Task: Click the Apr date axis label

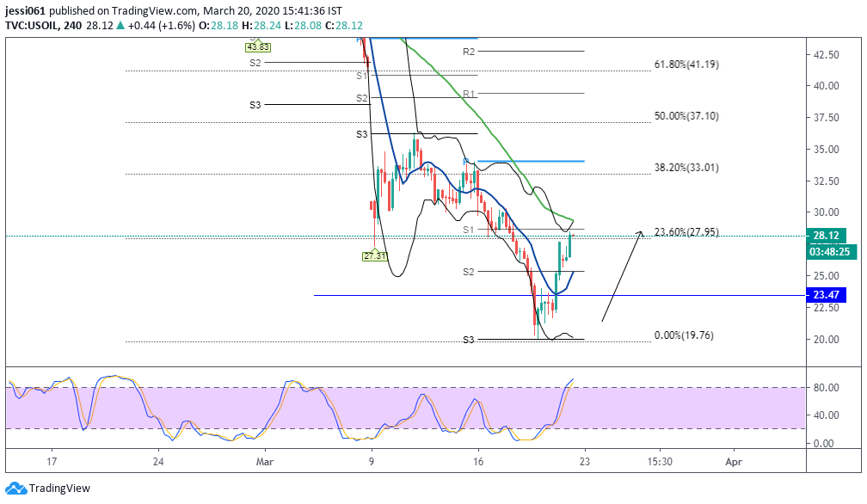Action: point(733,462)
